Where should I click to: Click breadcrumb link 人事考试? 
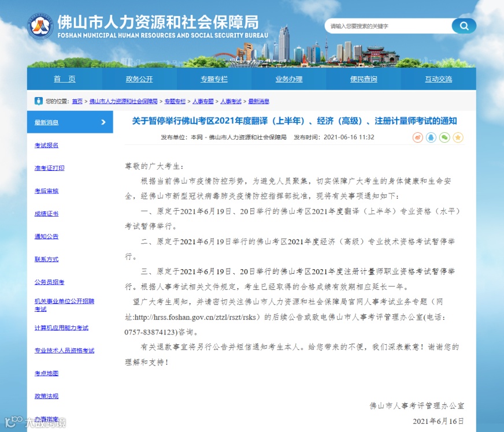point(231,102)
